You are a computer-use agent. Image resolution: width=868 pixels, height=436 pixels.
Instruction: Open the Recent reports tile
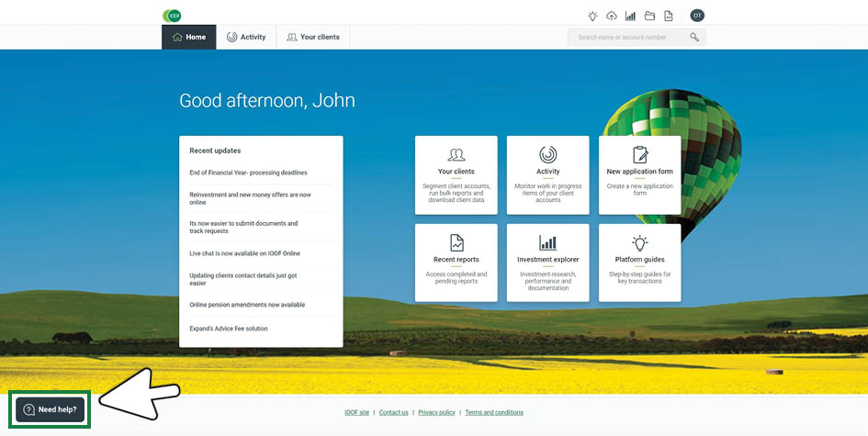point(456,263)
